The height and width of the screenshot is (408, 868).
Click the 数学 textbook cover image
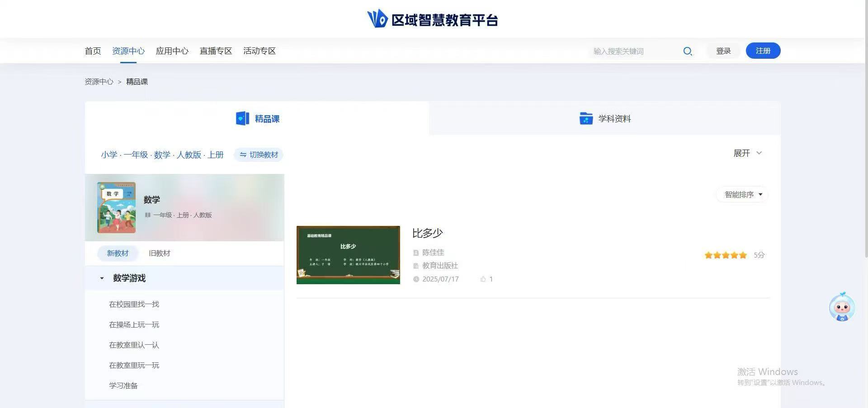click(116, 207)
